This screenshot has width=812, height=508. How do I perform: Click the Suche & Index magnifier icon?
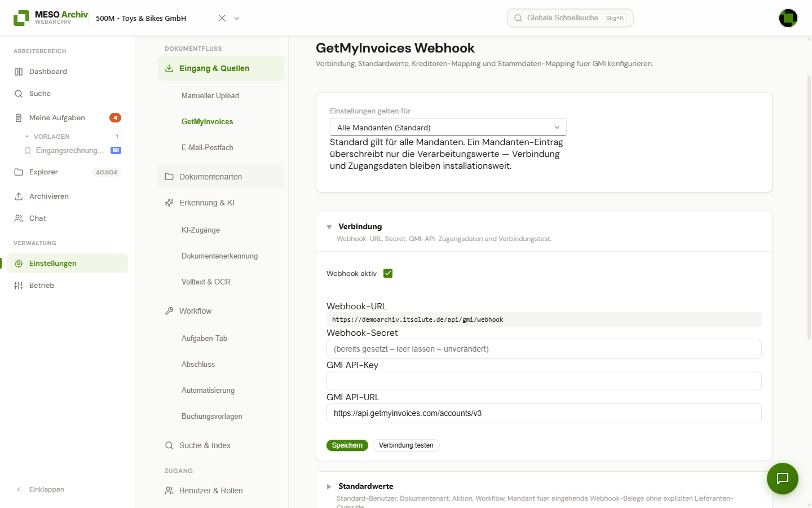(x=169, y=445)
